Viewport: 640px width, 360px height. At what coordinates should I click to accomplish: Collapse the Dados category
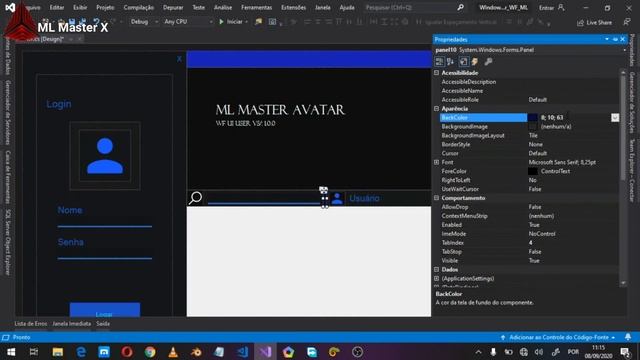click(436, 269)
